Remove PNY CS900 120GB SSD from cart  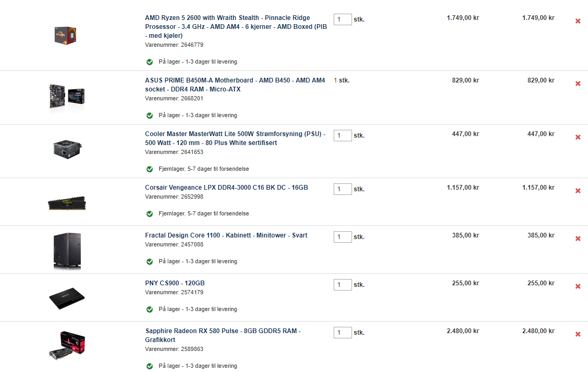click(x=578, y=286)
